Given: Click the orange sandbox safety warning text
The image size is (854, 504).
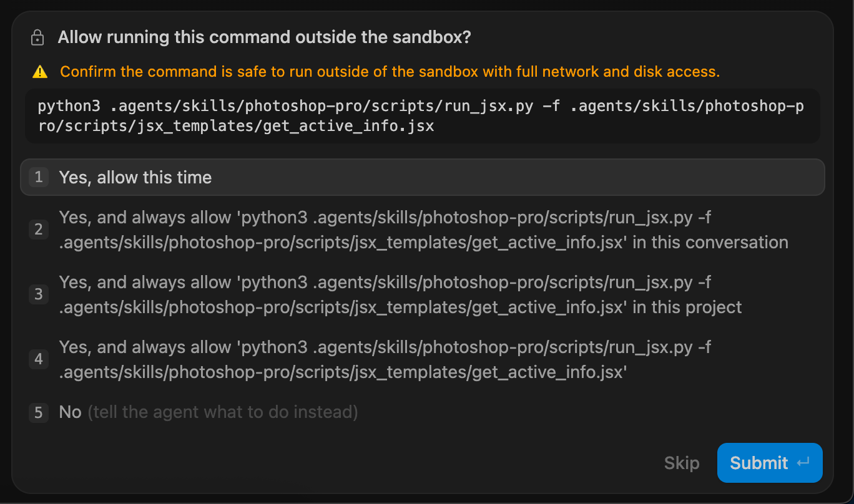Looking at the screenshot, I should (x=390, y=72).
